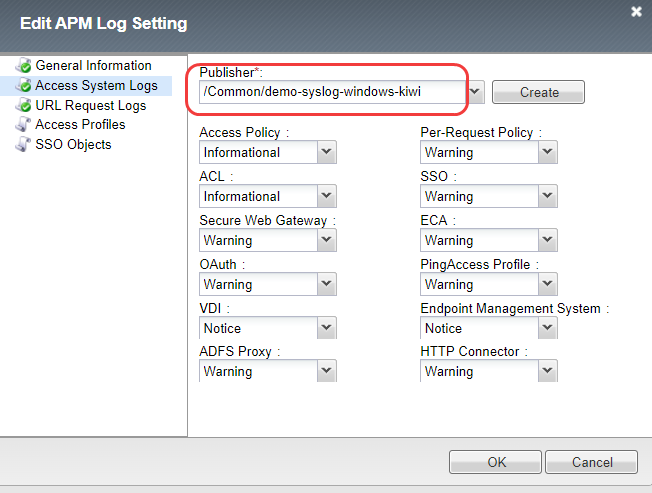Click the Access System Logs status icon
The width and height of the screenshot is (652, 493).
point(23,86)
